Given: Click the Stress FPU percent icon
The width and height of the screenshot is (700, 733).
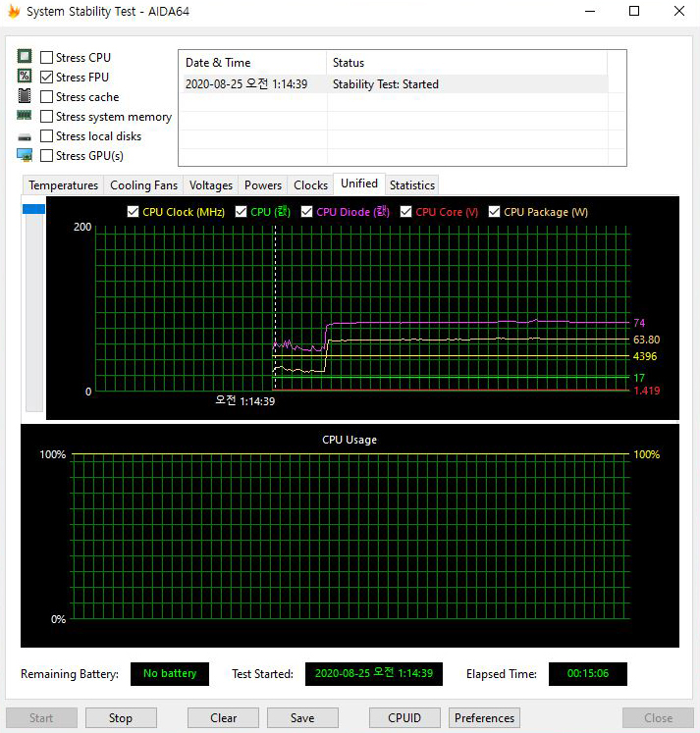Looking at the screenshot, I should click(25, 76).
